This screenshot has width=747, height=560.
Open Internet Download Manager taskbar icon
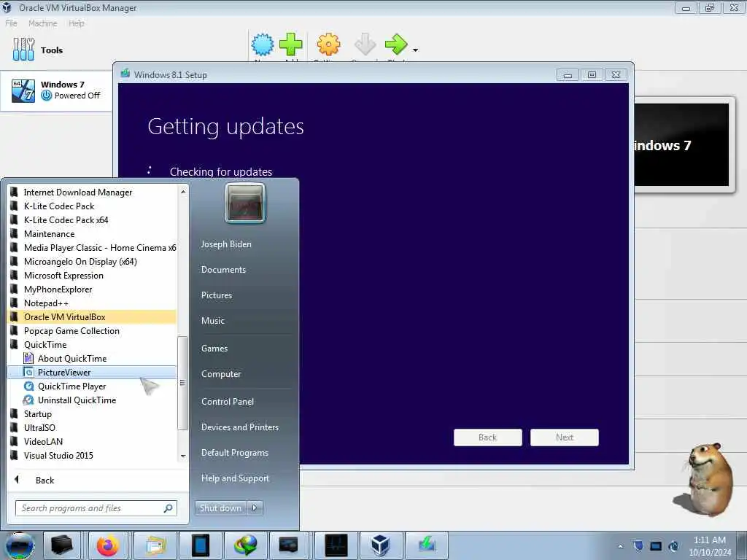point(245,545)
